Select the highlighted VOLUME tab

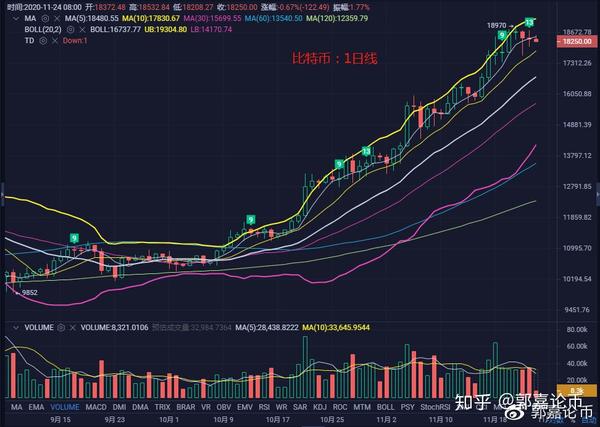tap(65, 407)
